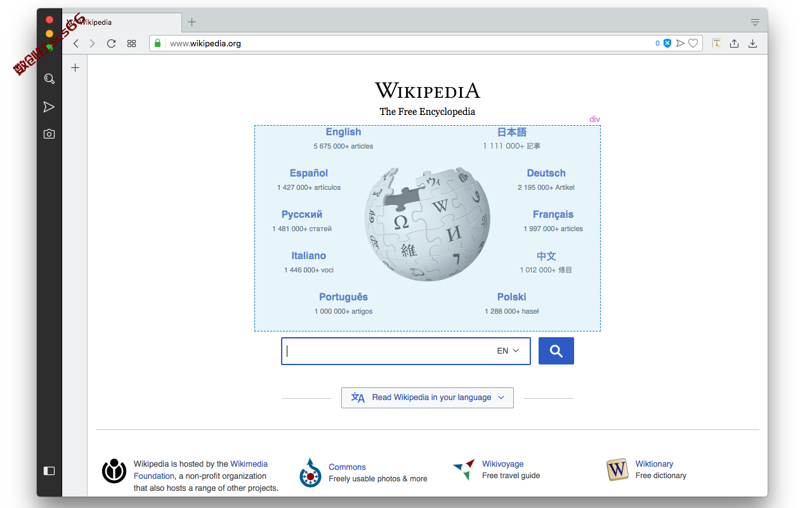
Task: Click the sidebar search icon
Action: click(x=49, y=79)
